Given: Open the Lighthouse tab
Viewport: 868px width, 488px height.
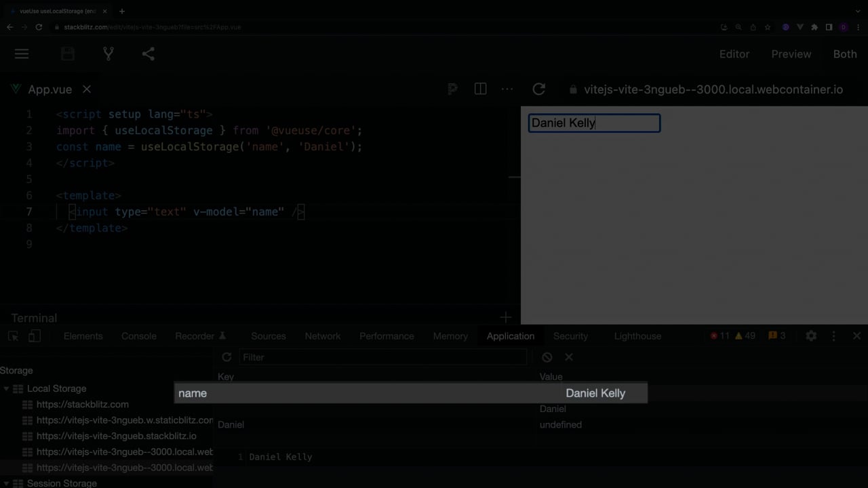Looking at the screenshot, I should point(637,336).
